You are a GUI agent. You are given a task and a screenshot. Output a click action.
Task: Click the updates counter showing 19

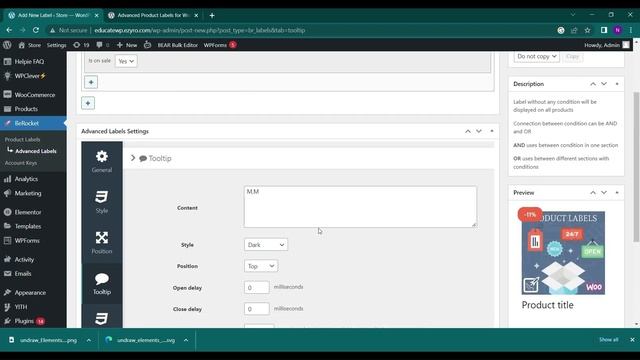(x=81, y=45)
